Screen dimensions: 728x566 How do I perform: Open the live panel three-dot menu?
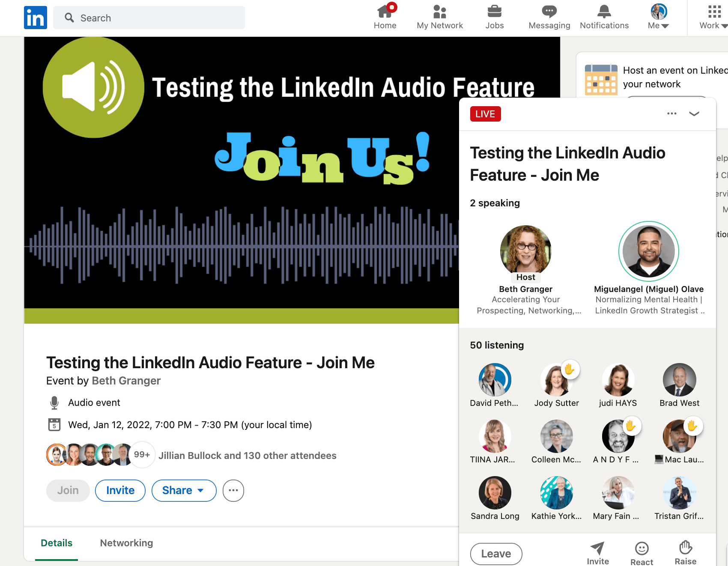pyautogui.click(x=672, y=113)
